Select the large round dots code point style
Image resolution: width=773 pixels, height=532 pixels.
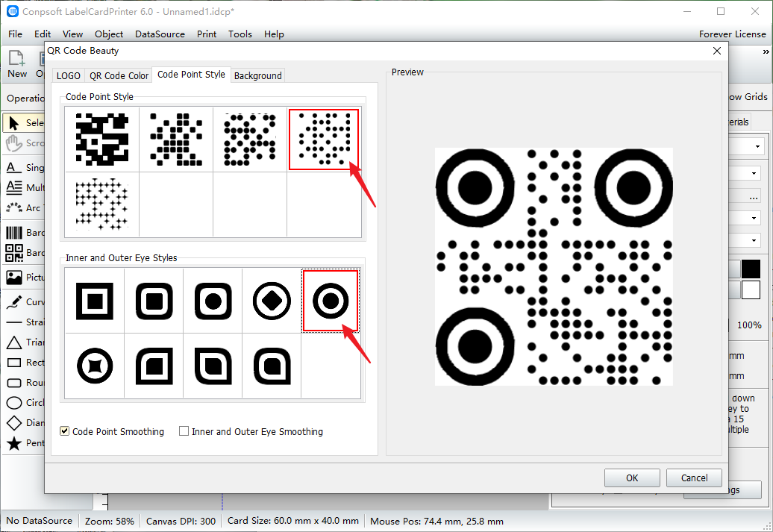click(250, 140)
